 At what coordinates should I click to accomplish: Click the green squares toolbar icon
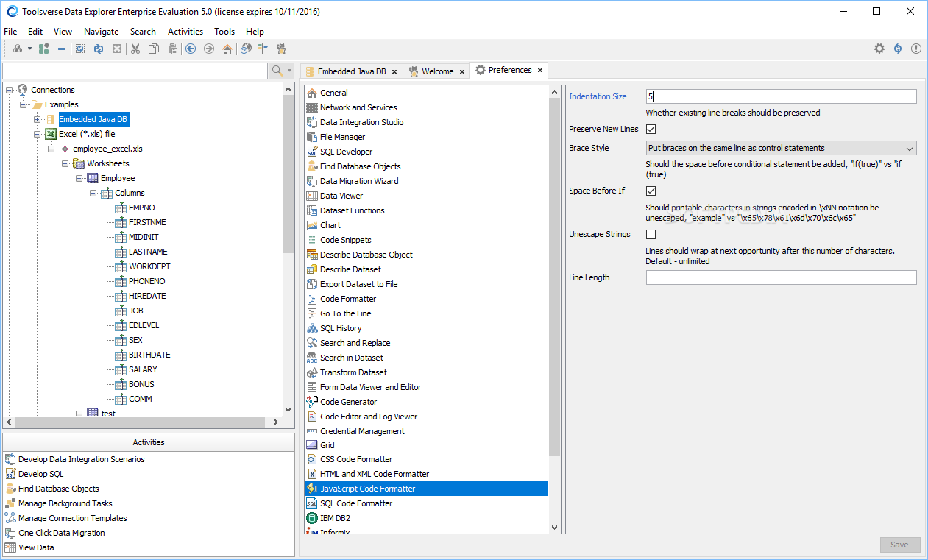point(44,49)
